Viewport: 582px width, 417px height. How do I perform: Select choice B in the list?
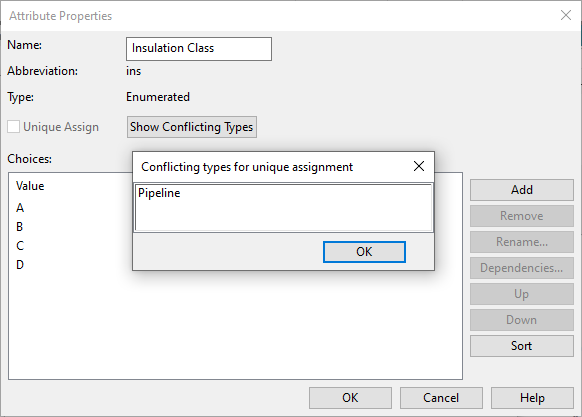[x=20, y=227]
